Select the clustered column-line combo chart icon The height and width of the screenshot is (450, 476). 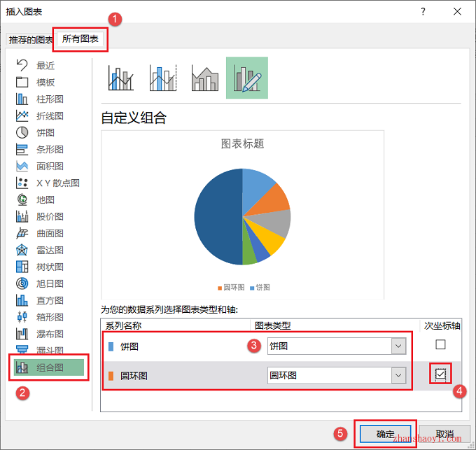pyautogui.click(x=121, y=78)
